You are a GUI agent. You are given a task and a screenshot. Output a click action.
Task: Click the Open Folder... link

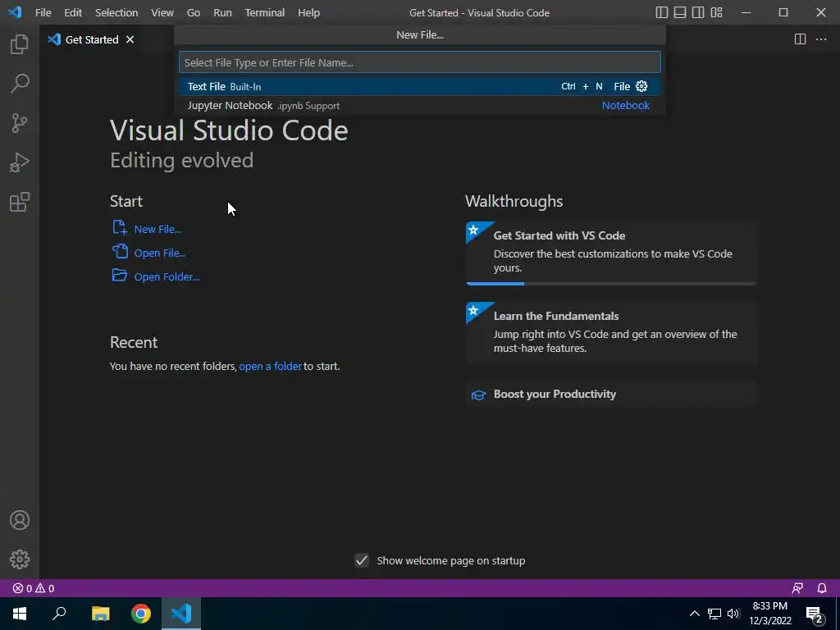click(x=167, y=276)
